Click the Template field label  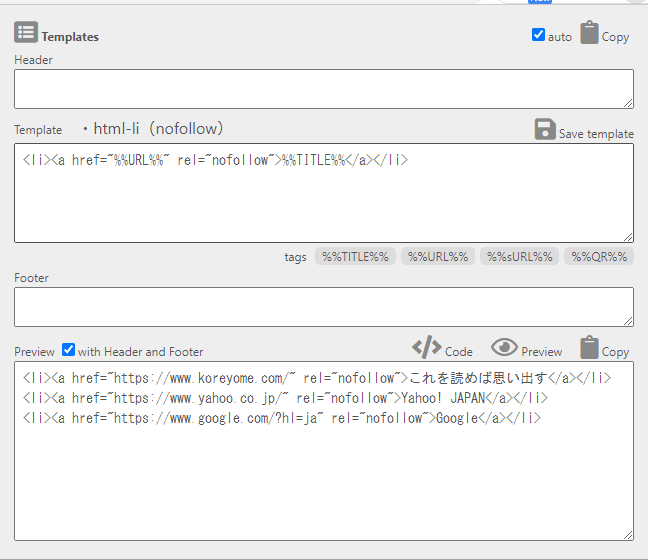pyautogui.click(x=38, y=130)
